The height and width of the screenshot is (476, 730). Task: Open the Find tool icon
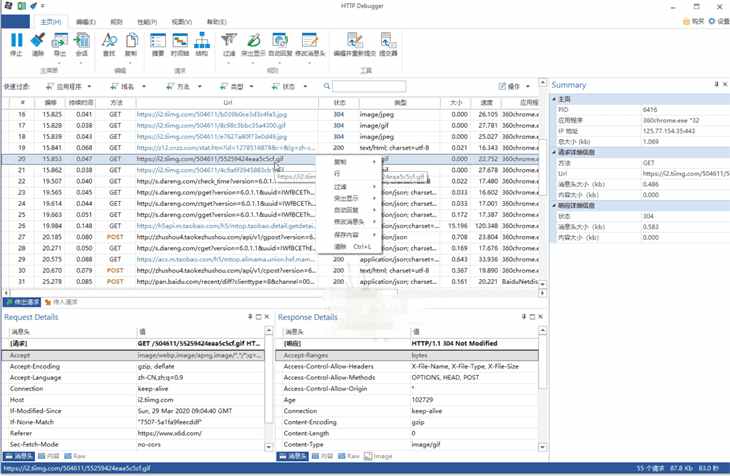pyautogui.click(x=109, y=41)
